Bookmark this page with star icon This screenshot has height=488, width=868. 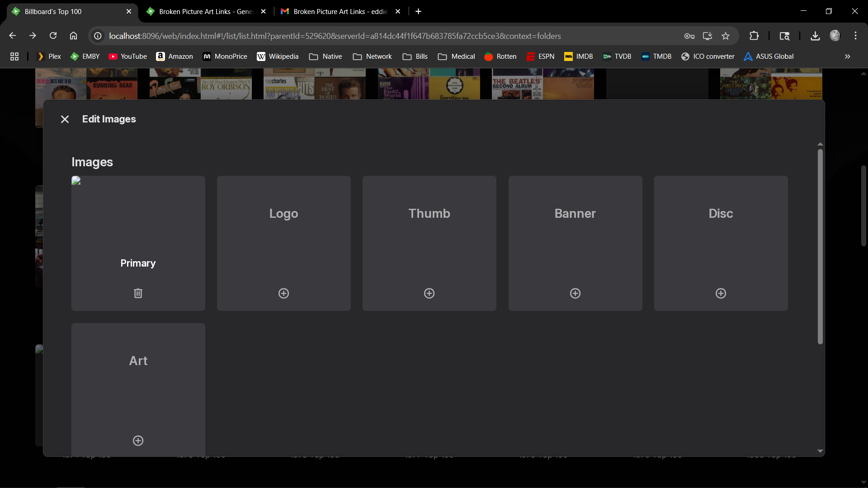coord(726,36)
